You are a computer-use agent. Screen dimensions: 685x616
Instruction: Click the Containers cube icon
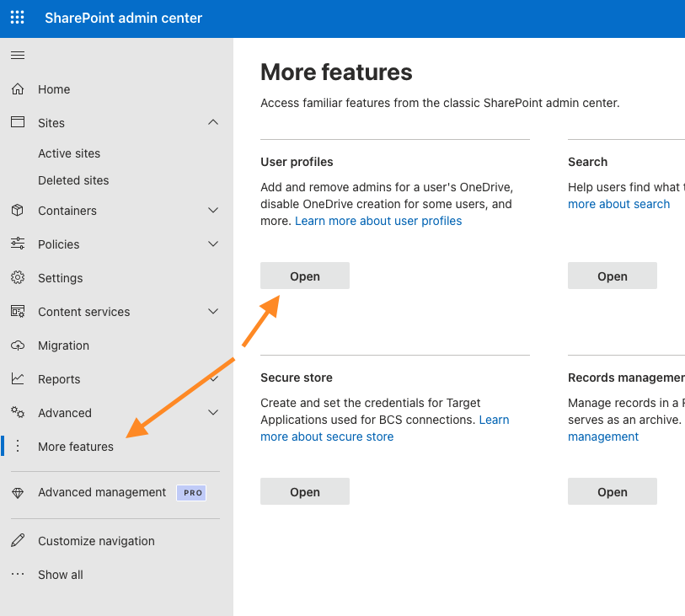18,210
